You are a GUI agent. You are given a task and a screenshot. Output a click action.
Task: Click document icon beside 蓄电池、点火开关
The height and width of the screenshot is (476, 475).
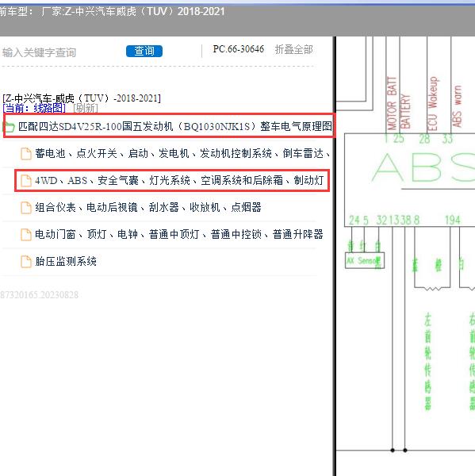(x=26, y=154)
